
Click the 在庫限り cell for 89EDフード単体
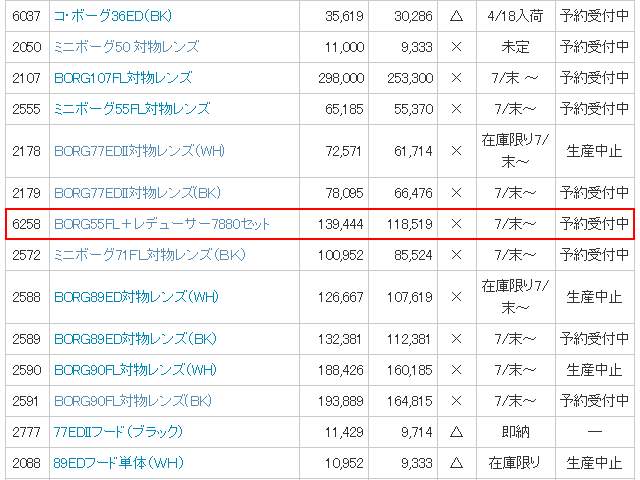(515, 463)
